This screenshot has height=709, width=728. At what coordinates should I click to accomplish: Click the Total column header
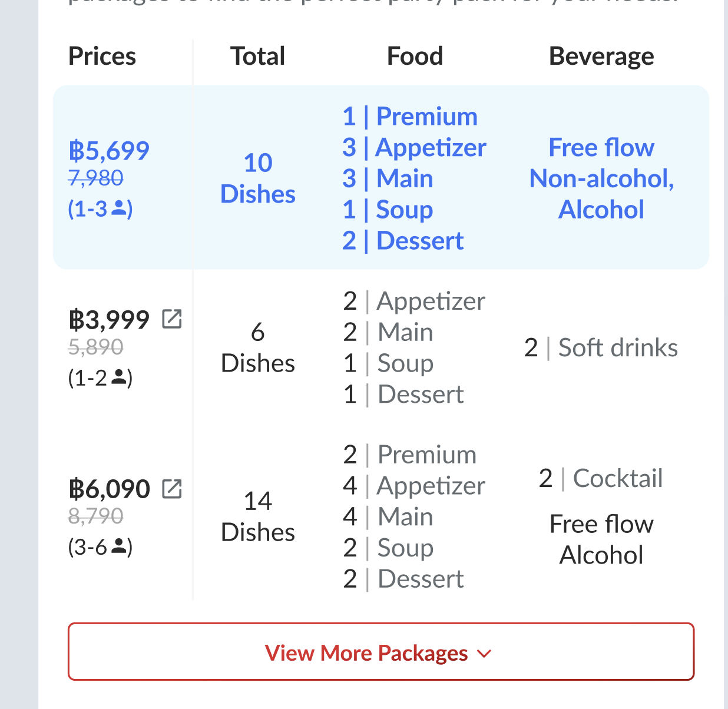click(x=257, y=57)
